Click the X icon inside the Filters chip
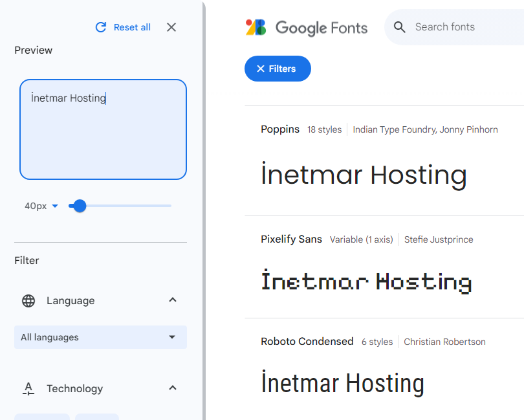The image size is (524, 420). coord(262,69)
